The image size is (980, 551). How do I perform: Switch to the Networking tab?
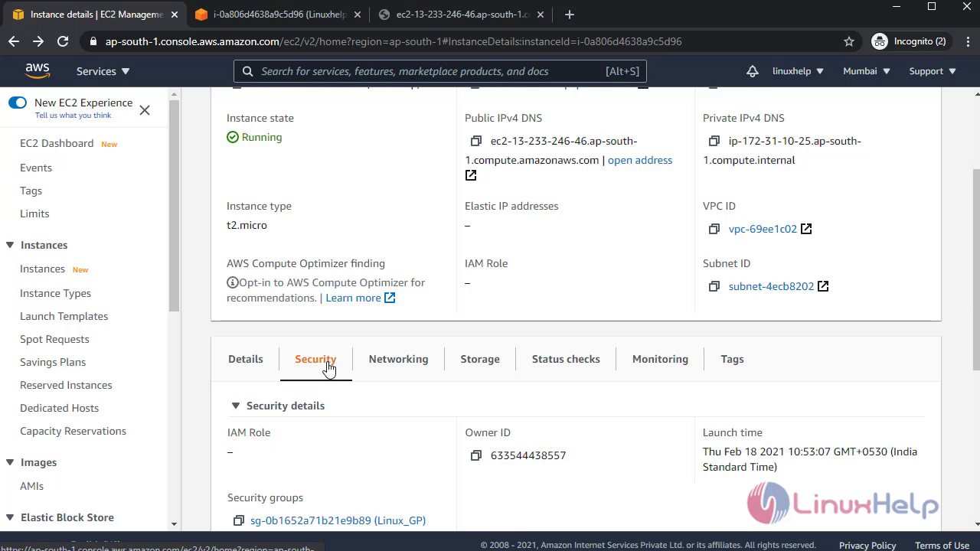(x=398, y=359)
